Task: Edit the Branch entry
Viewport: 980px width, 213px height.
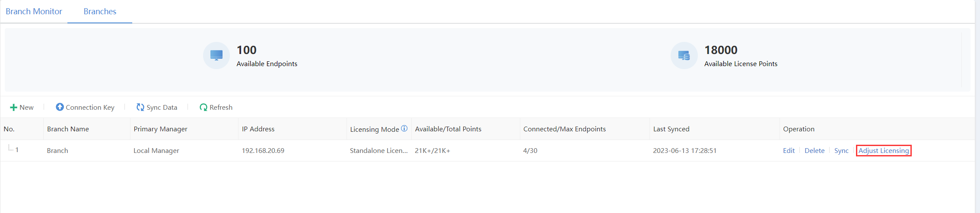Action: pos(789,151)
